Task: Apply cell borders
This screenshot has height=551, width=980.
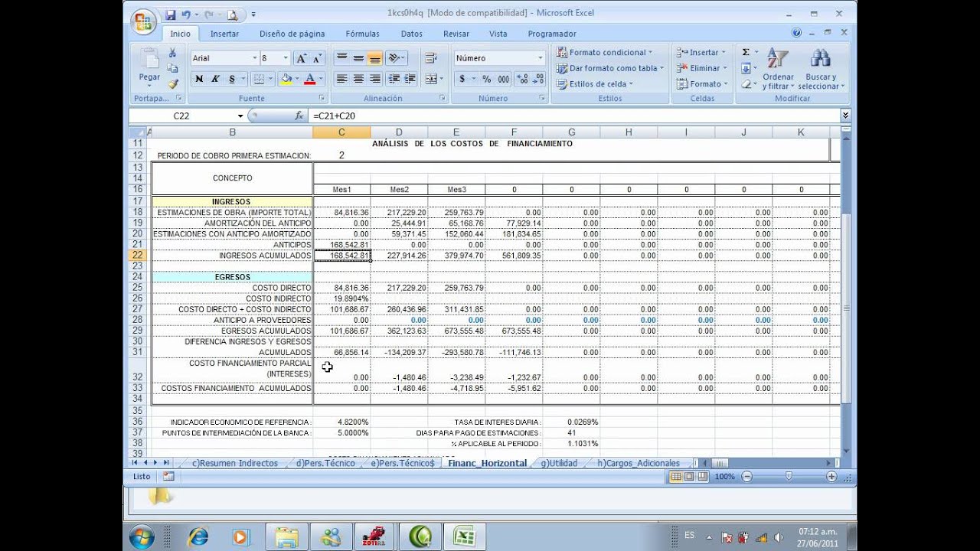Action: (259, 79)
